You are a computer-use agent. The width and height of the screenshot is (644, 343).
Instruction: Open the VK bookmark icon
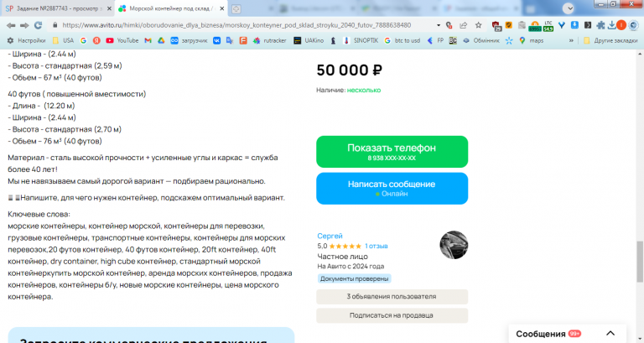pyautogui.click(x=216, y=40)
